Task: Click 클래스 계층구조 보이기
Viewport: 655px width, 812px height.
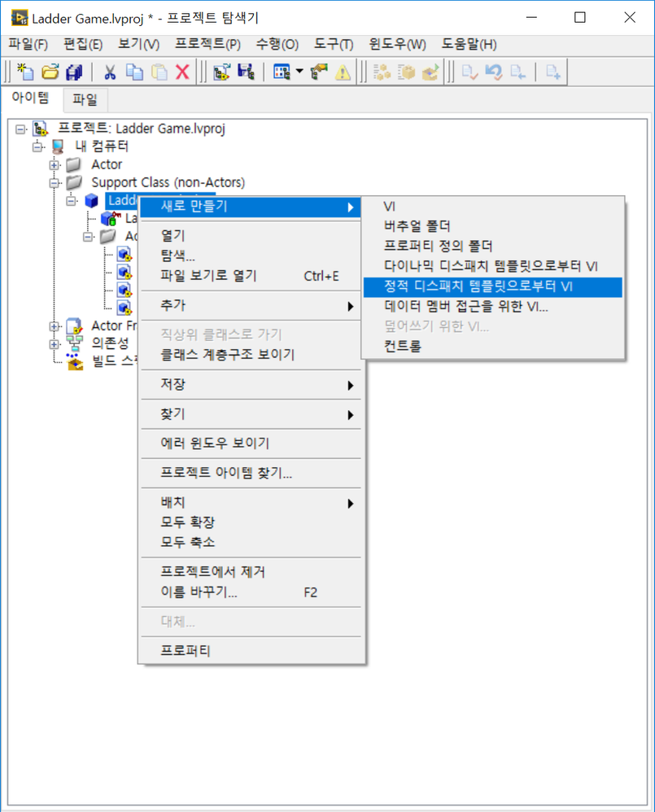Action: (x=251, y=355)
